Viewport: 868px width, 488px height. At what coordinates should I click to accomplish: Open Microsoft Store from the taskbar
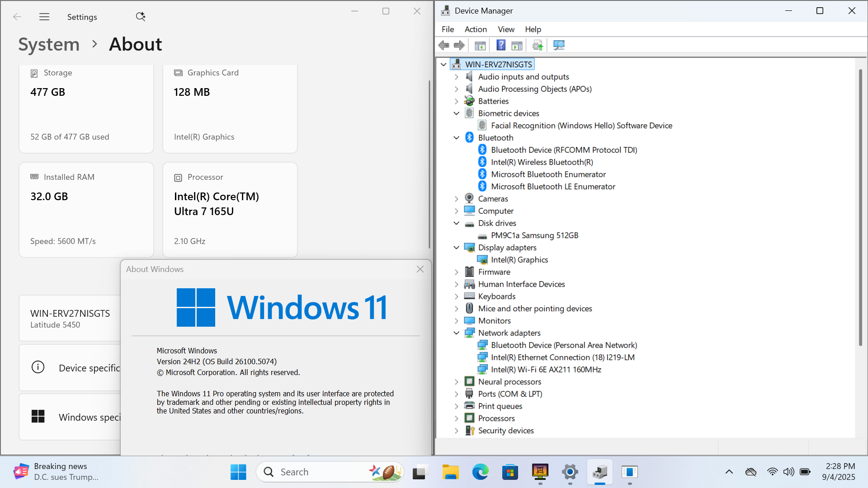pos(510,472)
